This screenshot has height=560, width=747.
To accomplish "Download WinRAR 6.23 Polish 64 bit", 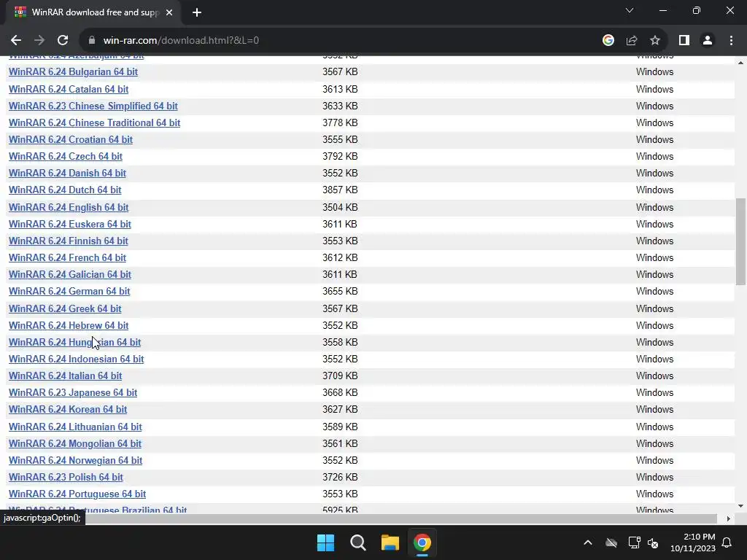I will [x=66, y=477].
